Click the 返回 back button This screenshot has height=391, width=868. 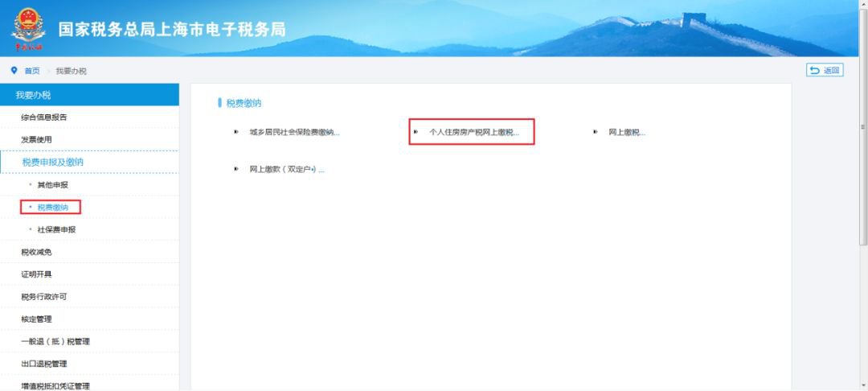tap(825, 71)
